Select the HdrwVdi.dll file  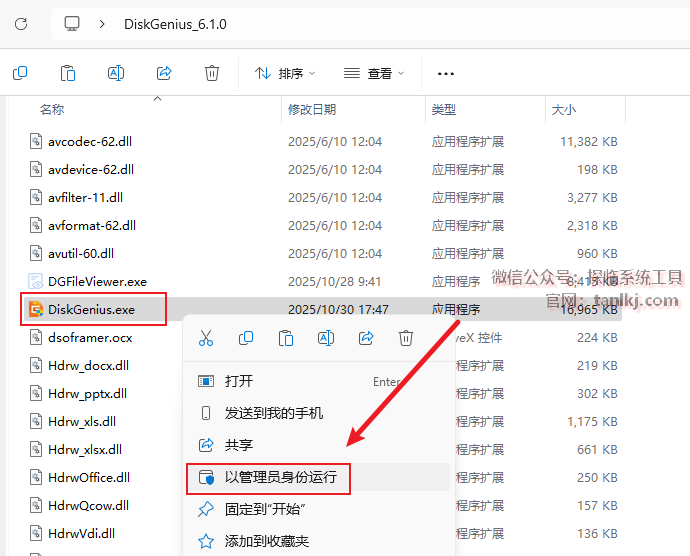point(81,534)
